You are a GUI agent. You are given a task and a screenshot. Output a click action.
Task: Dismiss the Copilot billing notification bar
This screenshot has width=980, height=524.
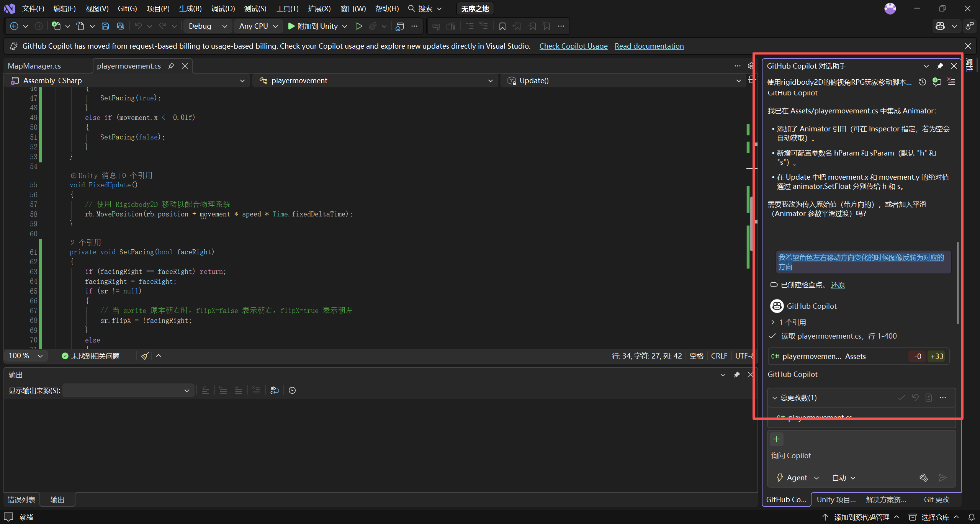pyautogui.click(x=968, y=46)
